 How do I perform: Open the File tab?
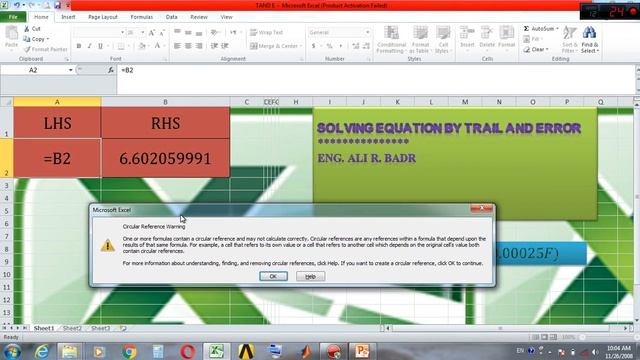(x=13, y=17)
